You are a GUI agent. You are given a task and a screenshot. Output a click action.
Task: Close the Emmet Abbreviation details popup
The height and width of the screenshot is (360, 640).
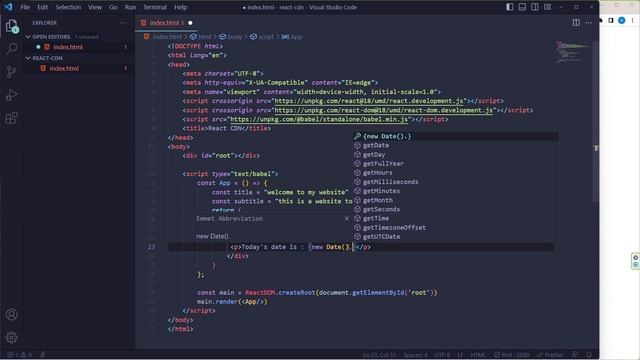click(x=347, y=218)
